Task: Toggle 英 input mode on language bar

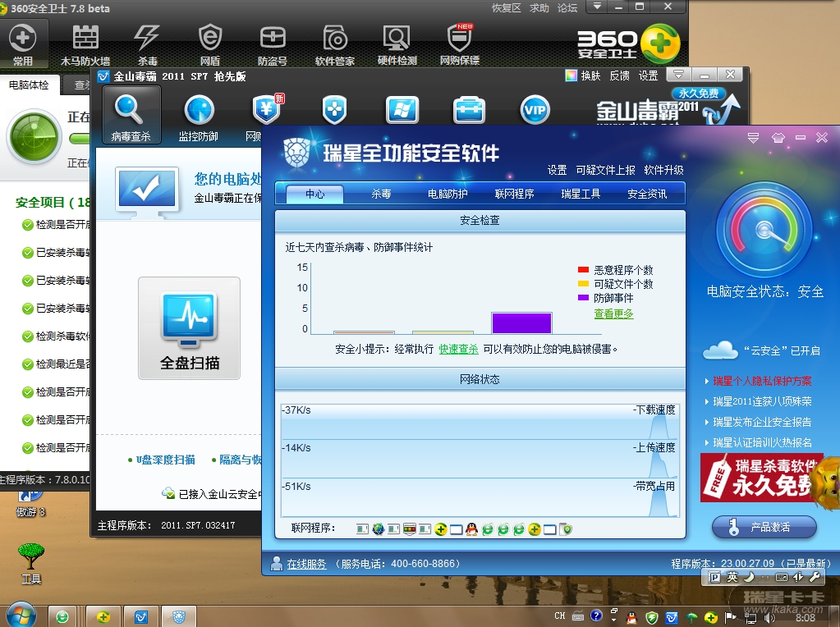Action: (732, 577)
